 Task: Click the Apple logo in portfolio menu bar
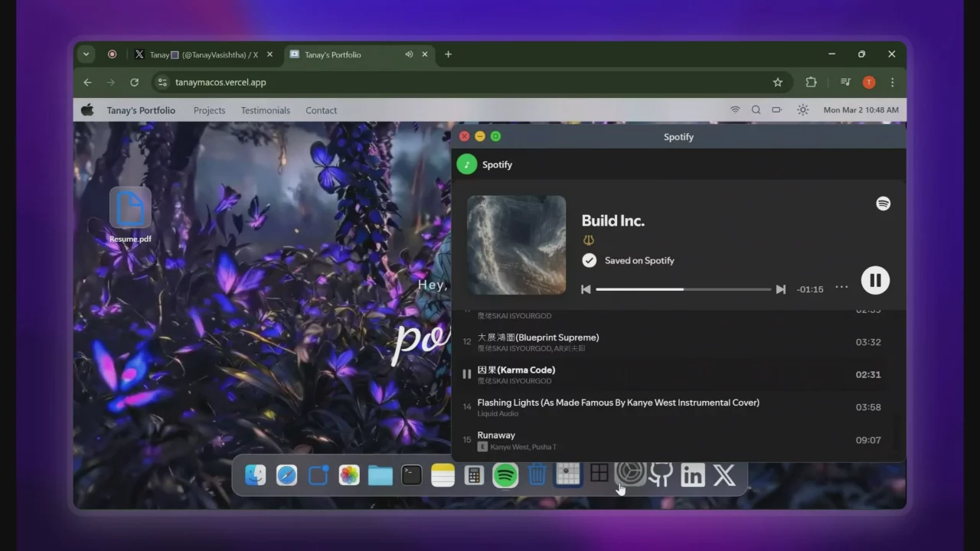click(87, 109)
